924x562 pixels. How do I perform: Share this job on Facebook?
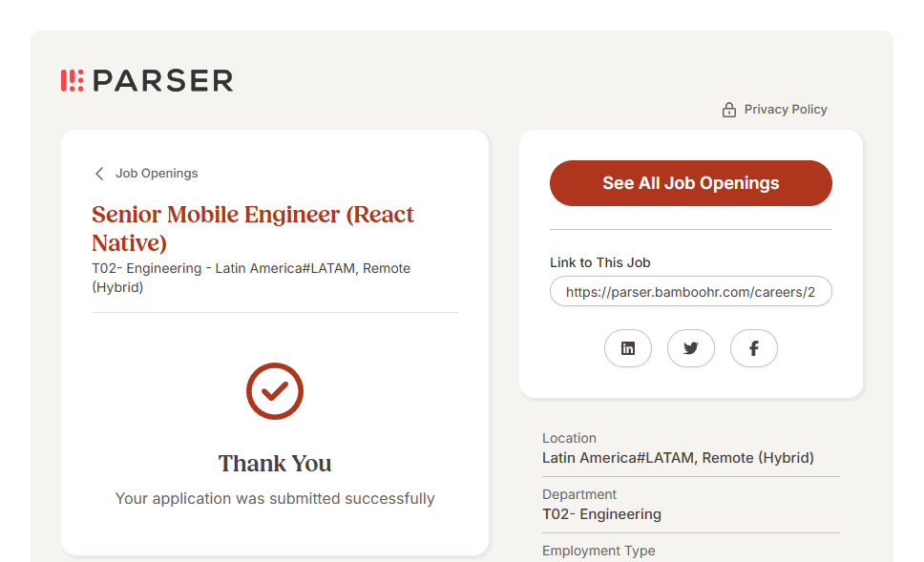(754, 348)
